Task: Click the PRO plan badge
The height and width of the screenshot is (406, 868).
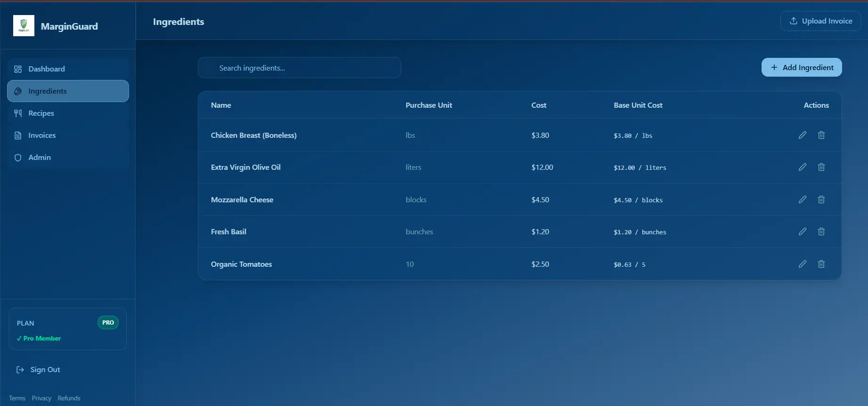Action: (108, 323)
